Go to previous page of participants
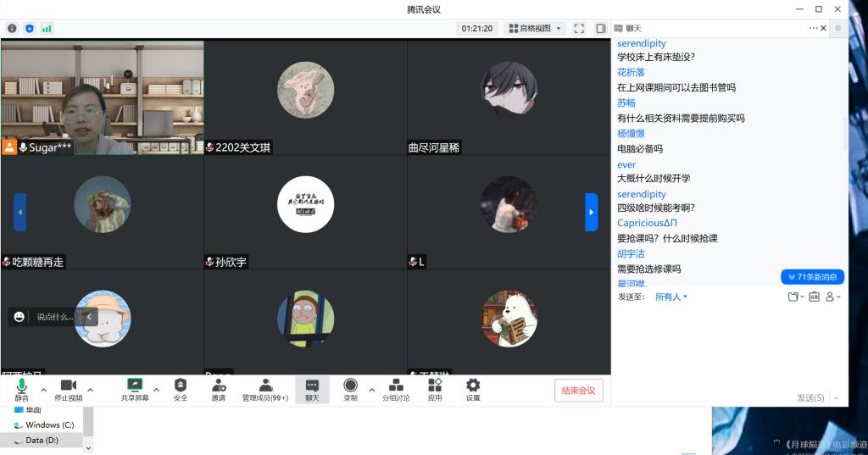Screen dimensions: 868x455 [20, 212]
